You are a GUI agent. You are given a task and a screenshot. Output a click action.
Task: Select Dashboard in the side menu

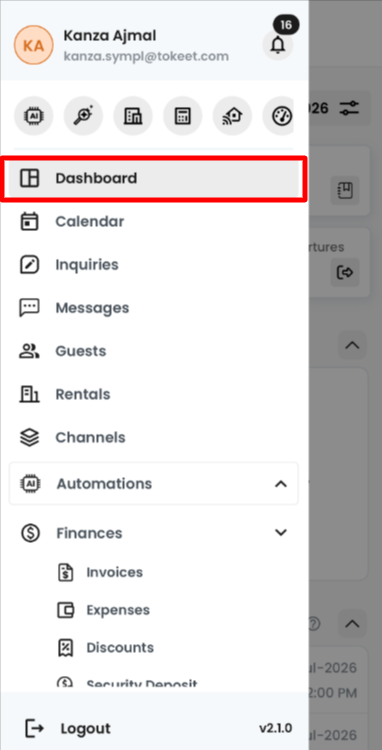click(x=154, y=178)
